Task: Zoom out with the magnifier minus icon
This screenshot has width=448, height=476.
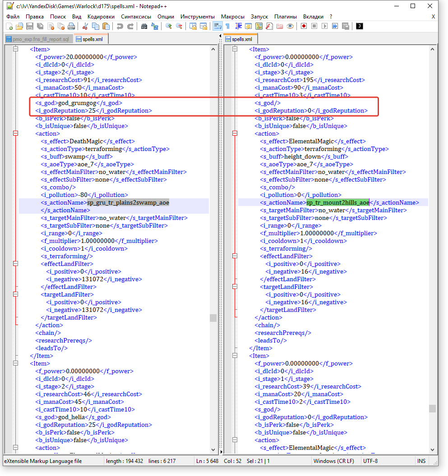Action: (x=179, y=27)
